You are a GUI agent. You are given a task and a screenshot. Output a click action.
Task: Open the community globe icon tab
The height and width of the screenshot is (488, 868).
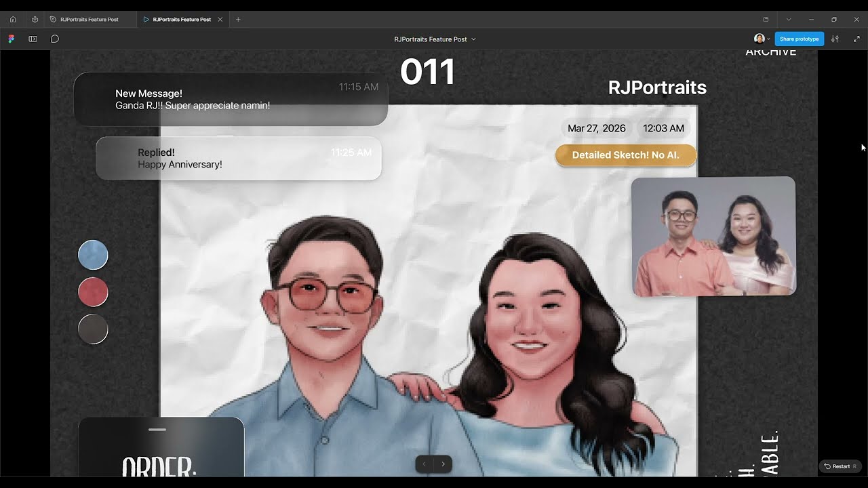coord(35,20)
